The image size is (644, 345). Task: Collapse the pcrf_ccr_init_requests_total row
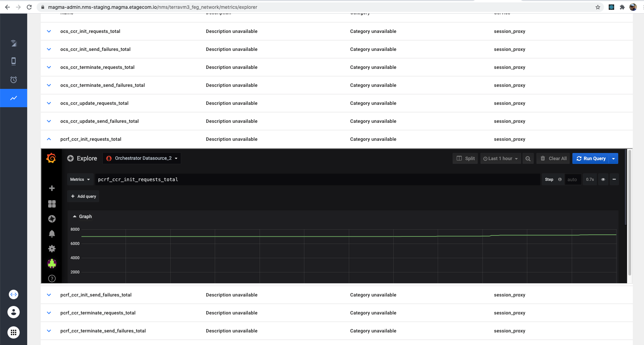[49, 139]
